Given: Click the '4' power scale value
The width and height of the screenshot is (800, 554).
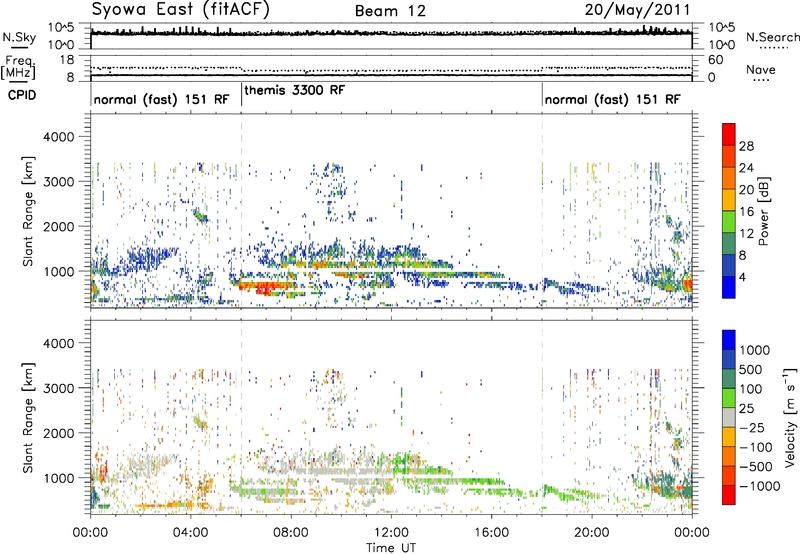Looking at the screenshot, I should point(743,277).
